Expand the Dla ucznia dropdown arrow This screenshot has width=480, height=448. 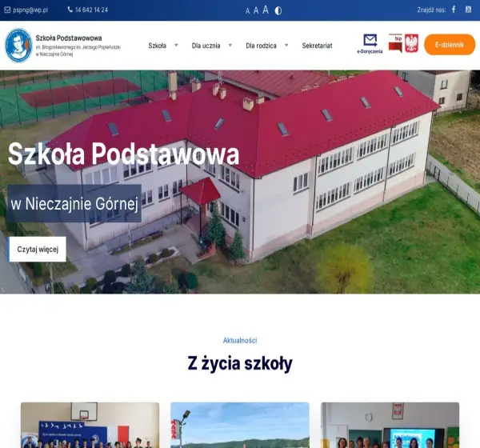pos(230,45)
